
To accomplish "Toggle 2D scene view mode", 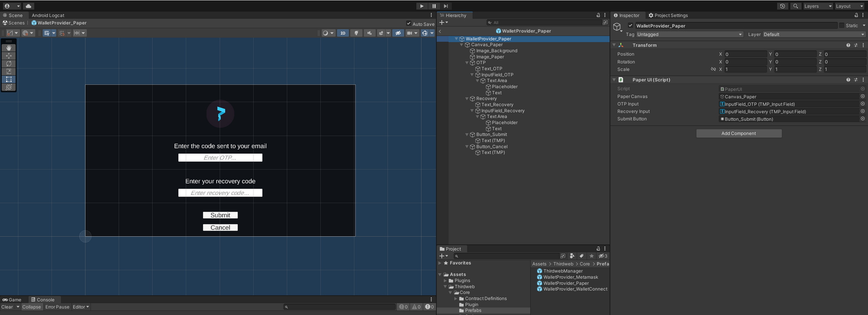I will pyautogui.click(x=343, y=33).
